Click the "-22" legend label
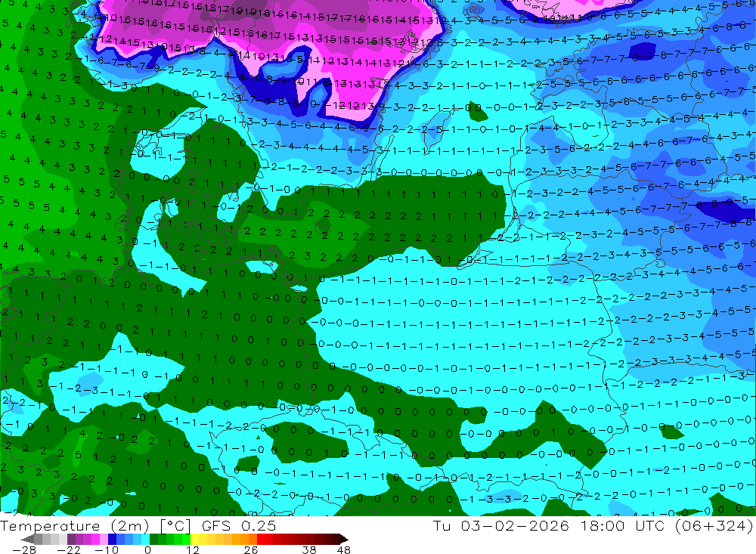Screen dimensions: 756x554 pos(69,549)
